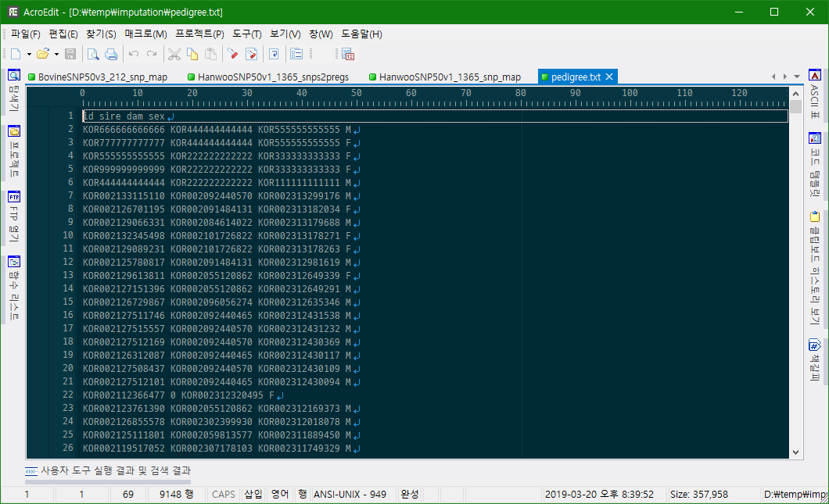Click the red flashlight find icon

pyautogui.click(x=232, y=54)
